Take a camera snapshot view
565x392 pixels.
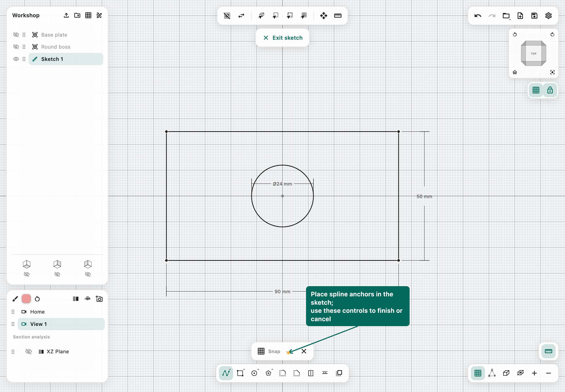pyautogui.click(x=99, y=299)
